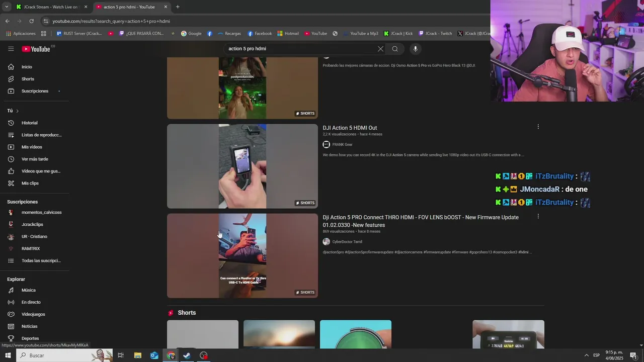The width and height of the screenshot is (644, 362).
Task: Start voice search with microphone icon
Action: (415, 49)
